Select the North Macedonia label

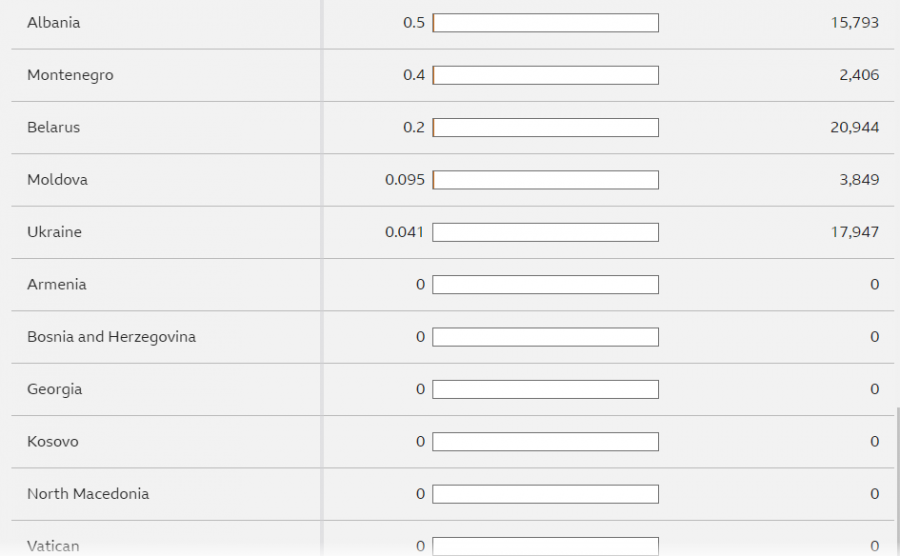point(88,494)
